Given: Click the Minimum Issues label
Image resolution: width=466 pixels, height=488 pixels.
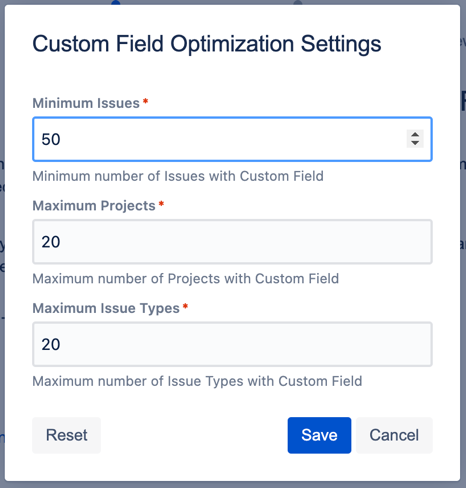Looking at the screenshot, I should coord(86,103).
